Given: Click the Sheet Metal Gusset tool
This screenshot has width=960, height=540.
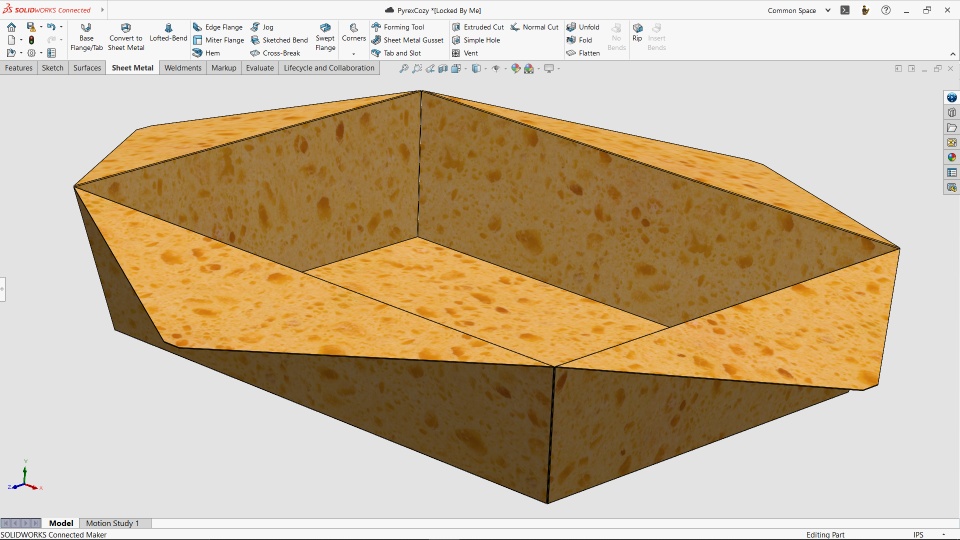Looking at the screenshot, I should click(x=407, y=40).
